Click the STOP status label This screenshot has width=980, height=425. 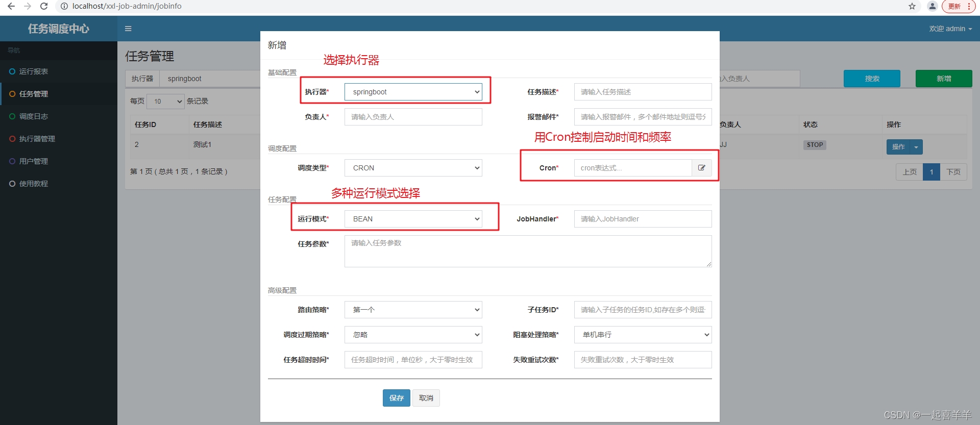[x=815, y=145]
